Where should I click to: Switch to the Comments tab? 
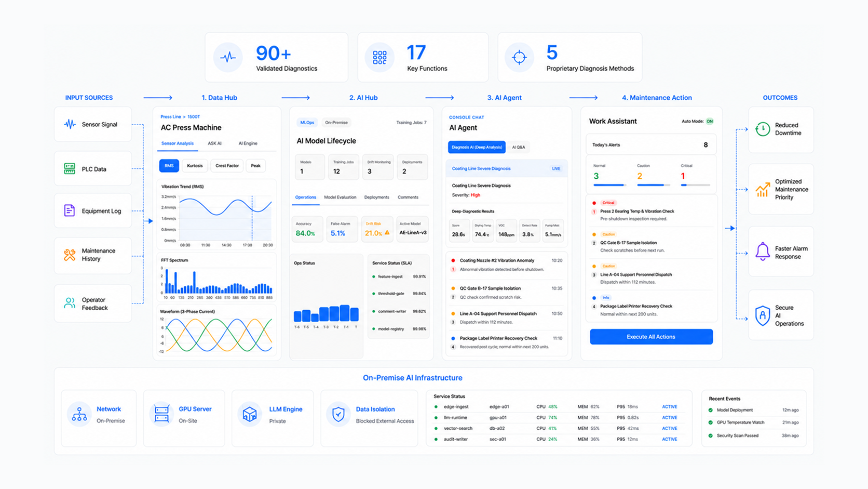(408, 197)
